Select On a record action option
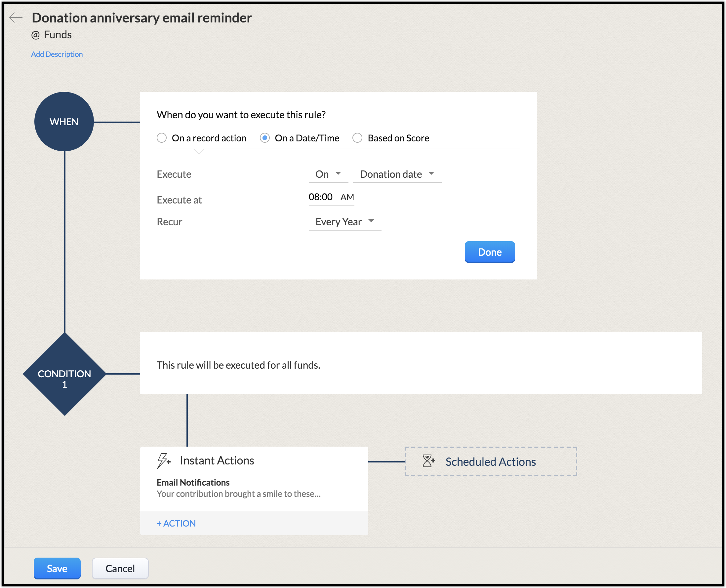The height and width of the screenshot is (588, 726). 162,138
